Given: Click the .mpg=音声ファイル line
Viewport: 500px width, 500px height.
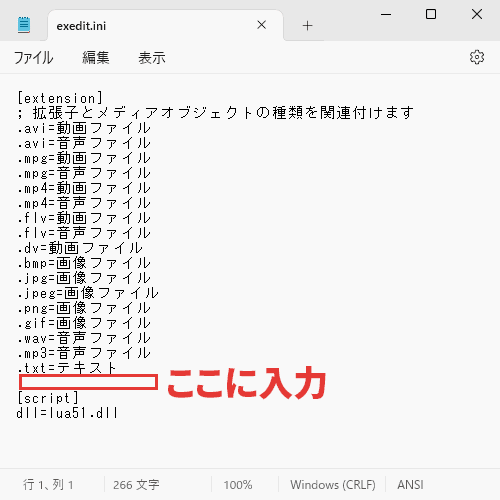Looking at the screenshot, I should [x=84, y=173].
